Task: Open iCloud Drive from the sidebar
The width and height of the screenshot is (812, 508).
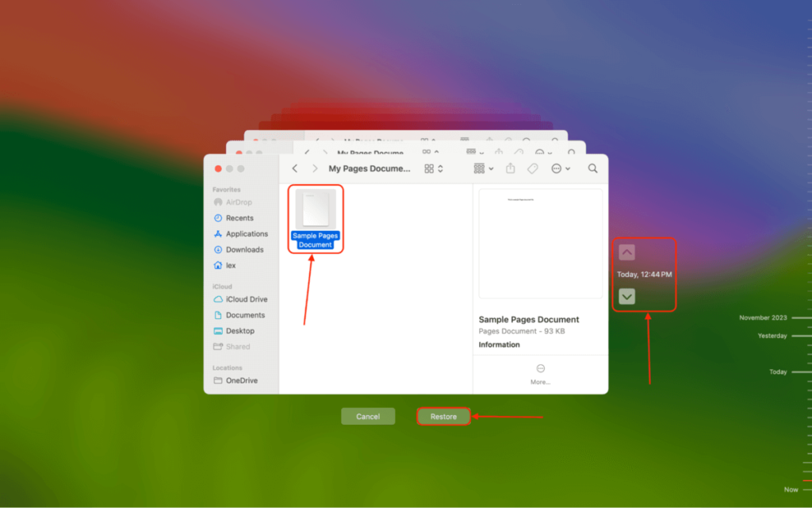Action: [244, 299]
